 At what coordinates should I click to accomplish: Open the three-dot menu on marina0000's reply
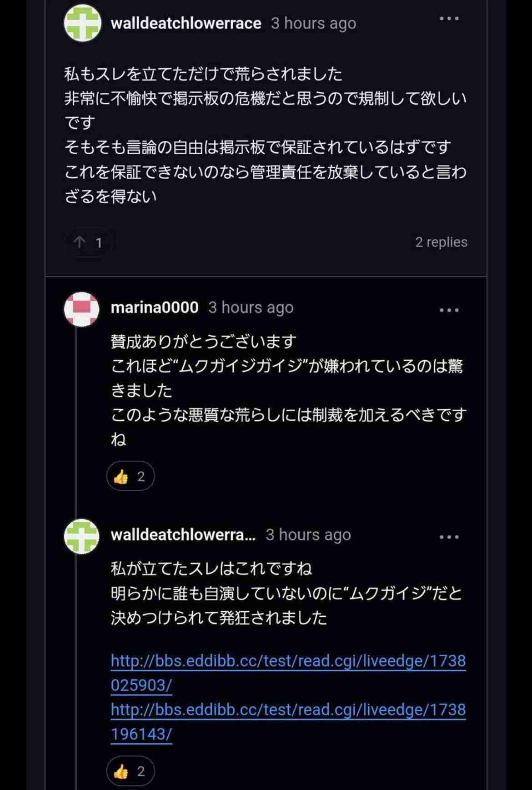[449, 310]
